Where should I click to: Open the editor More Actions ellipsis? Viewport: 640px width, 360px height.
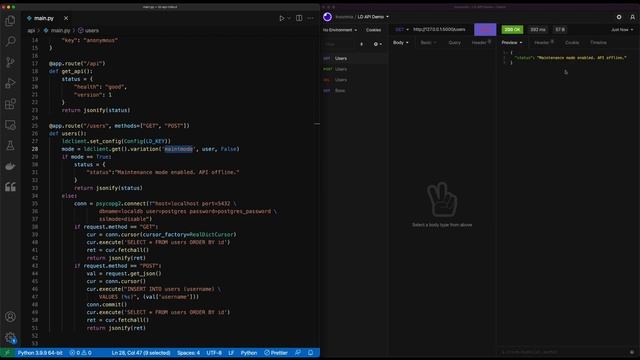311,18
